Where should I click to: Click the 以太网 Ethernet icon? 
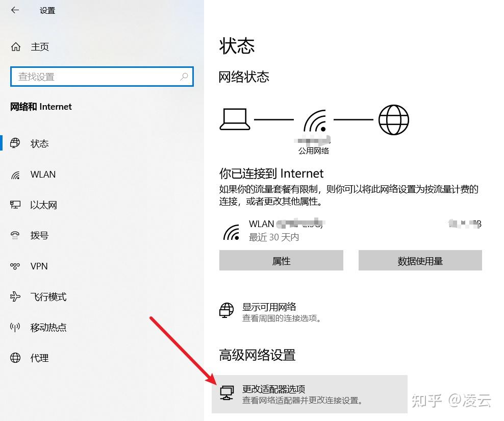(x=15, y=205)
